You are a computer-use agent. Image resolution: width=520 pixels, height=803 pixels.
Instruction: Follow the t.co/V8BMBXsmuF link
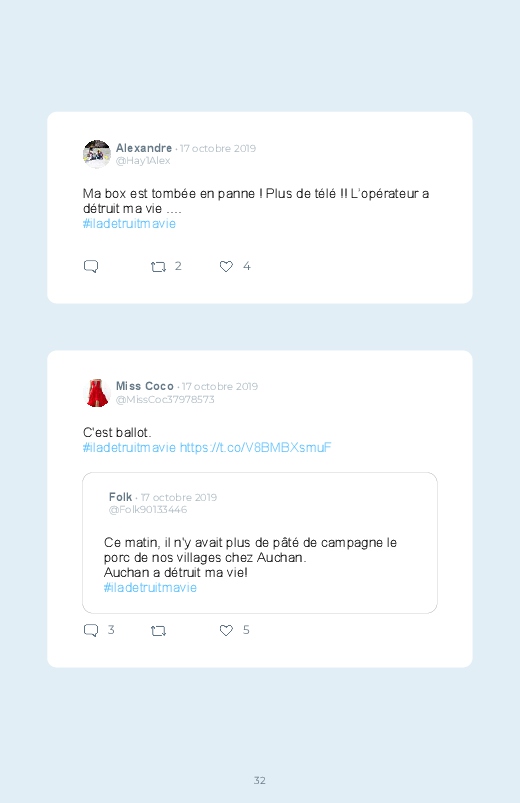pos(256,448)
